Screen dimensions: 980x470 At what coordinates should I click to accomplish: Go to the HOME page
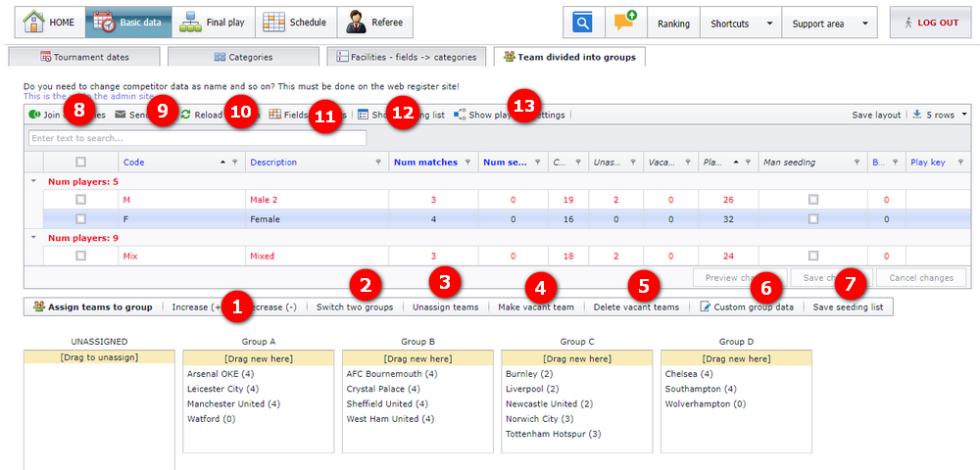(49, 23)
